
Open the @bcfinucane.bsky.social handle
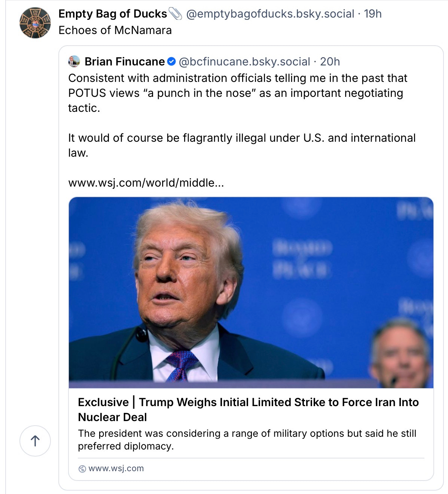click(x=244, y=61)
